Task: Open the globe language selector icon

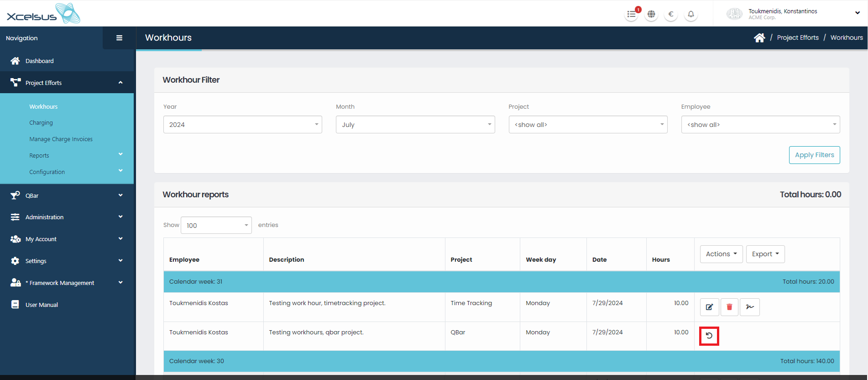Action: coord(651,14)
